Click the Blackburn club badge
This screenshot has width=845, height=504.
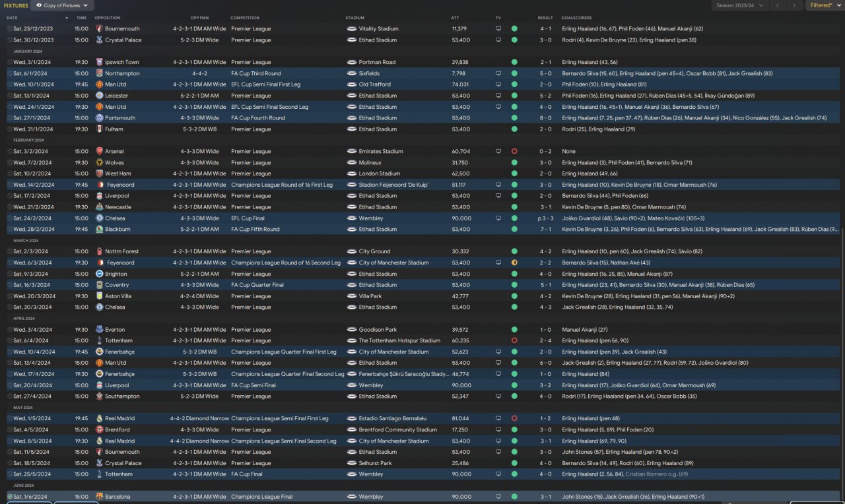point(99,229)
